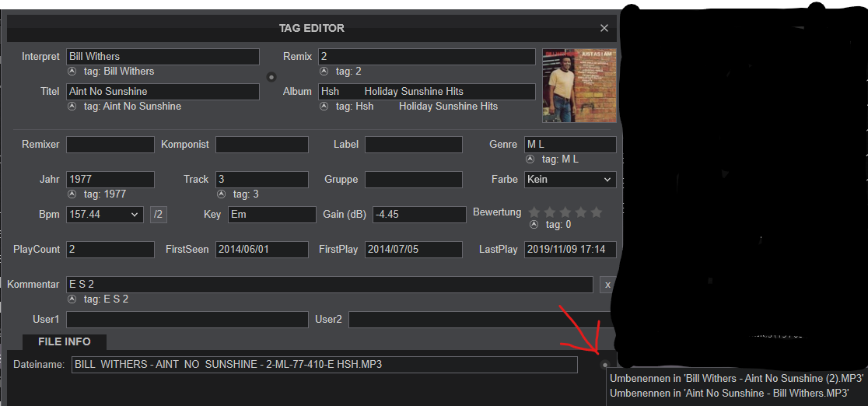Click the tag arrow icon under Remix
The width and height of the screenshot is (868, 406).
324,72
